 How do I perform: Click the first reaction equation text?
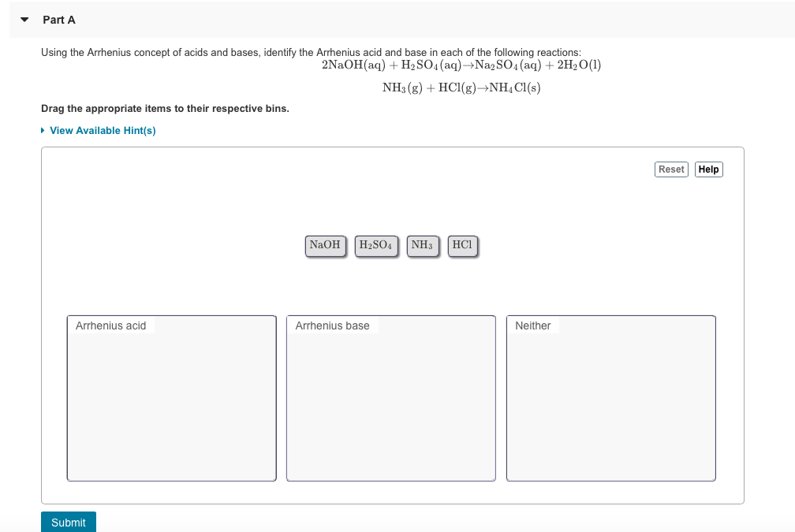[461, 65]
